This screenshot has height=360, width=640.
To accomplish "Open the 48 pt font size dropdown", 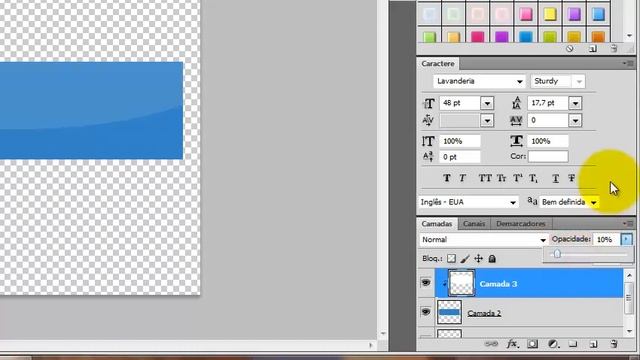I will pyautogui.click(x=487, y=103).
